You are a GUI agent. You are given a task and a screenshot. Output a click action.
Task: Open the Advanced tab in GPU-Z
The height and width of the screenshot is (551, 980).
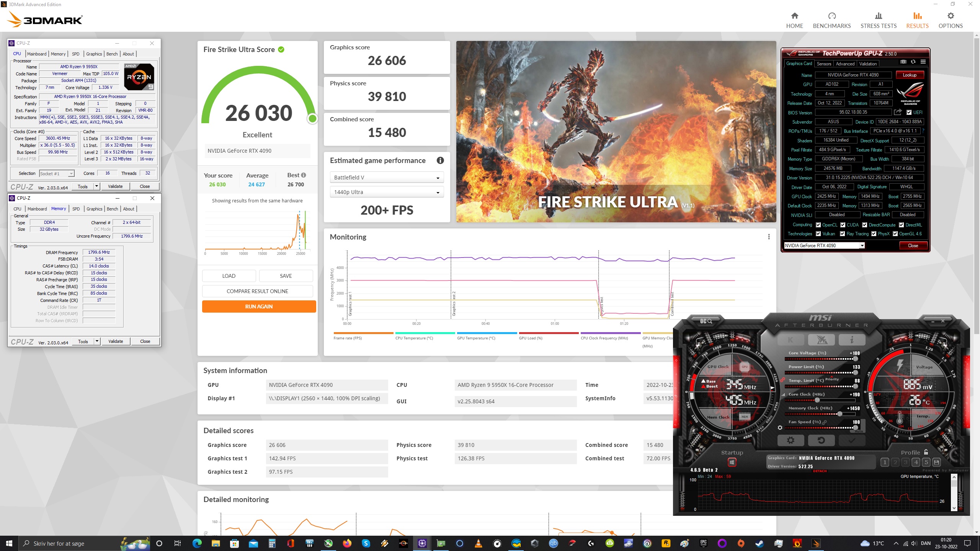point(845,64)
